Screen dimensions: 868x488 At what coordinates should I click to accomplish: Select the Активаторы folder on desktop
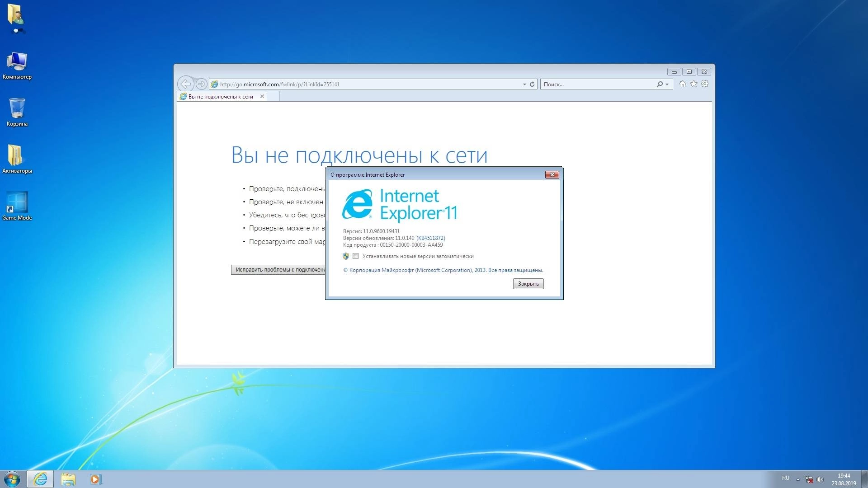[17, 160]
